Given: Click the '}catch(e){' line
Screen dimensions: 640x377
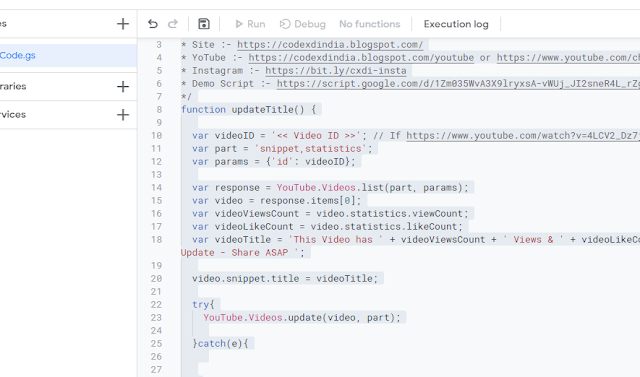Looking at the screenshot, I should [x=220, y=344].
